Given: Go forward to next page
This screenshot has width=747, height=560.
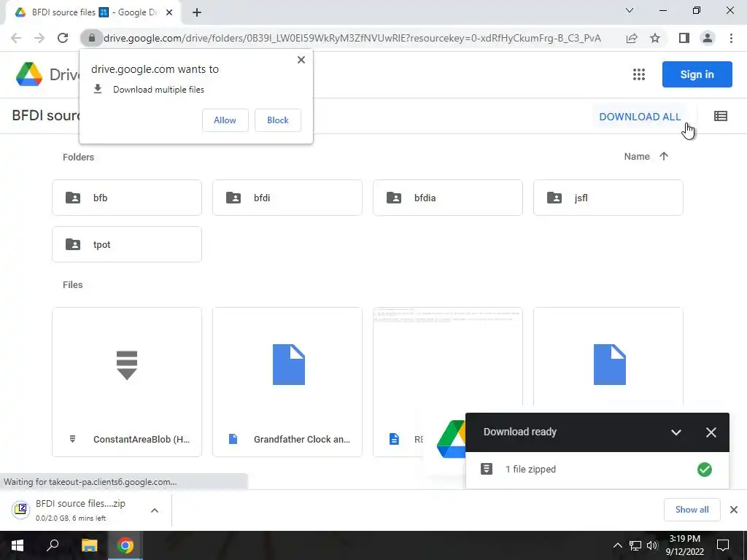Looking at the screenshot, I should point(39,38).
